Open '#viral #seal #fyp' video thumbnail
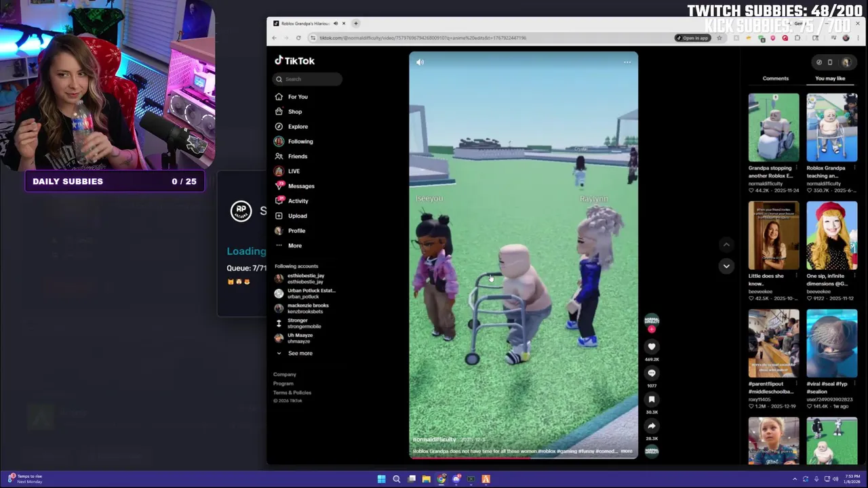The height and width of the screenshot is (488, 868). tap(832, 344)
